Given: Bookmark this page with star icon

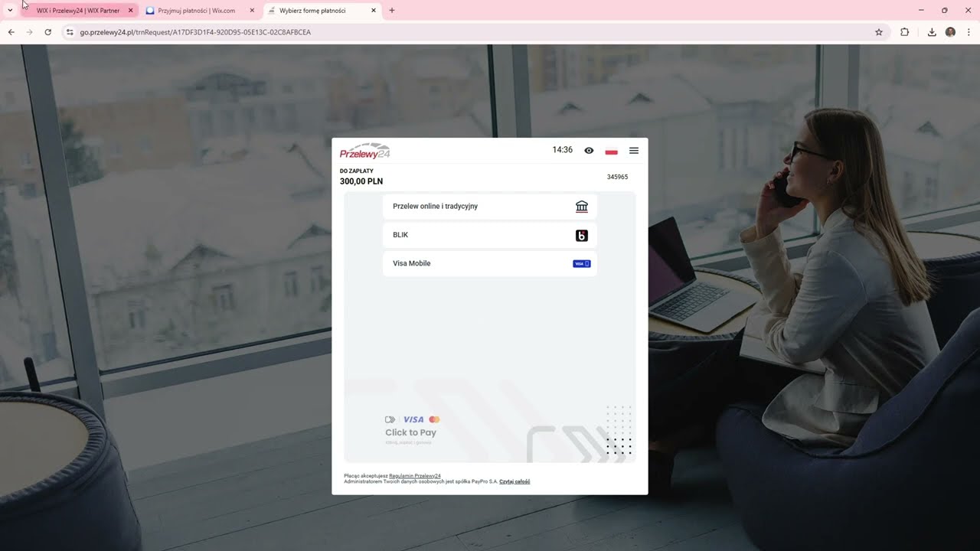Looking at the screenshot, I should pos(879,32).
